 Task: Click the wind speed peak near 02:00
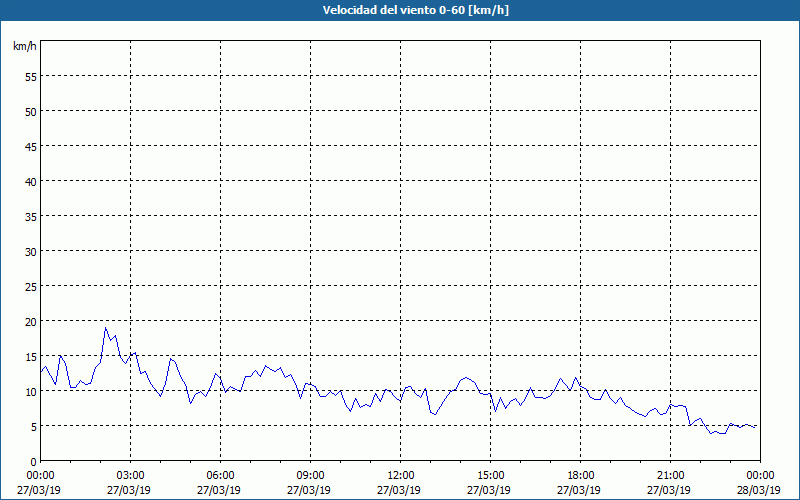[106, 328]
